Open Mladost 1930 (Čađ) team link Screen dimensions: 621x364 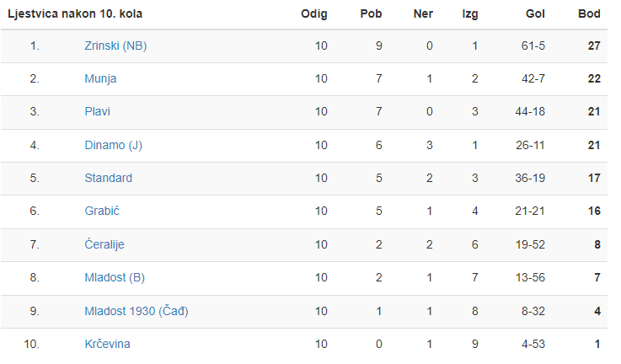coord(137,311)
